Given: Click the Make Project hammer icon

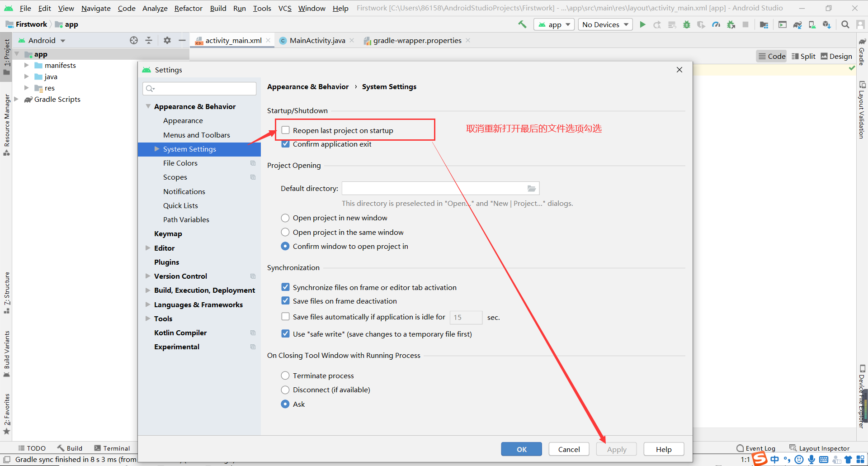Looking at the screenshot, I should coord(522,24).
